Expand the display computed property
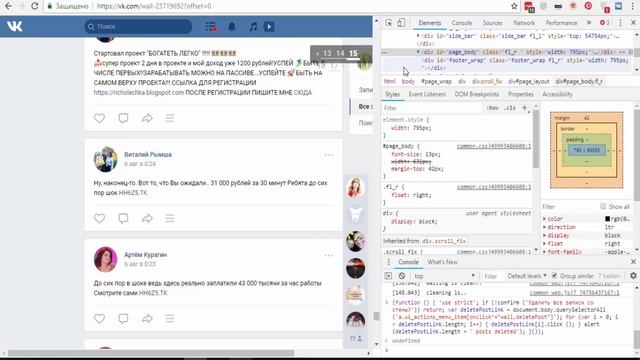Image resolution: width=640 pixels, height=360 pixels. [544, 236]
